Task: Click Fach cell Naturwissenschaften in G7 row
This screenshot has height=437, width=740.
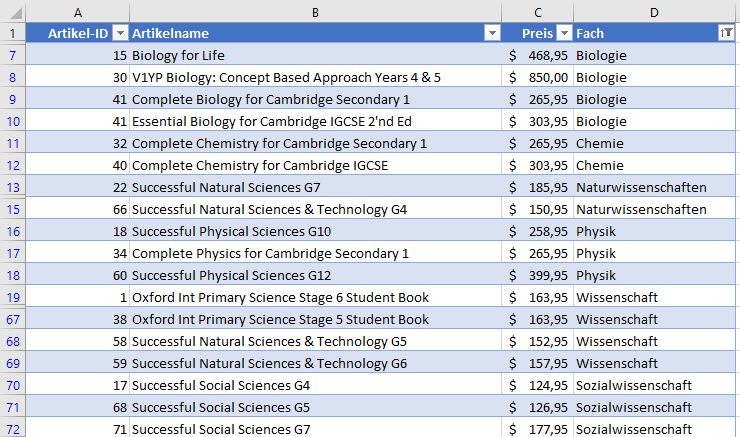Action: [654, 187]
